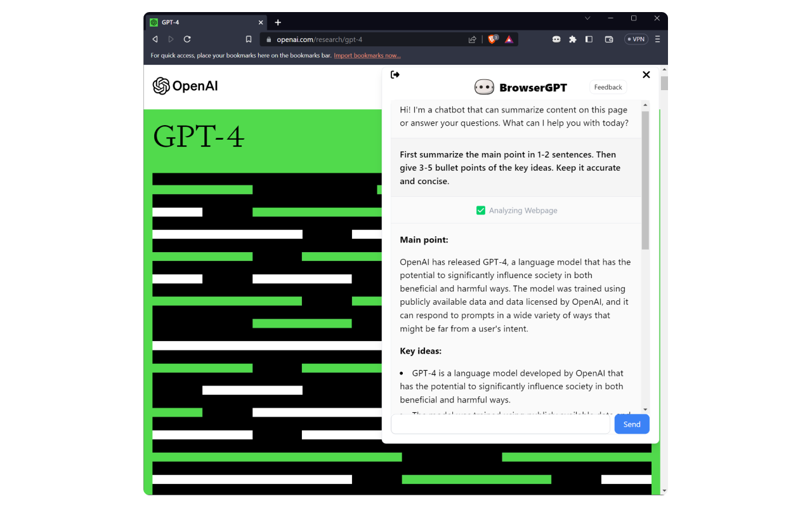Open the browser hamburger menu
This screenshot has width=812, height=508.
pyautogui.click(x=657, y=39)
